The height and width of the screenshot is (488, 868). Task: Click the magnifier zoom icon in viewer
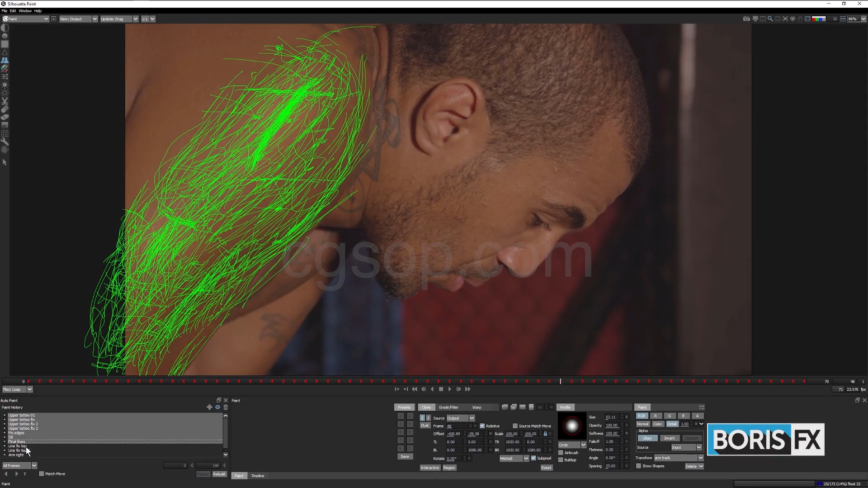pyautogui.click(x=770, y=19)
